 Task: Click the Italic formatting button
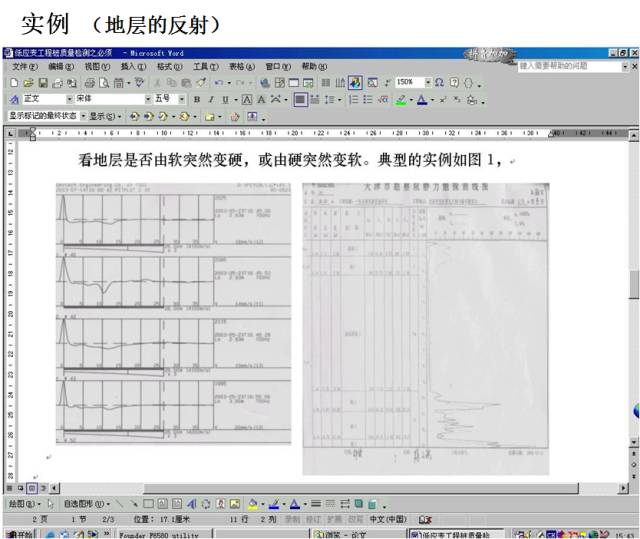pos(210,100)
